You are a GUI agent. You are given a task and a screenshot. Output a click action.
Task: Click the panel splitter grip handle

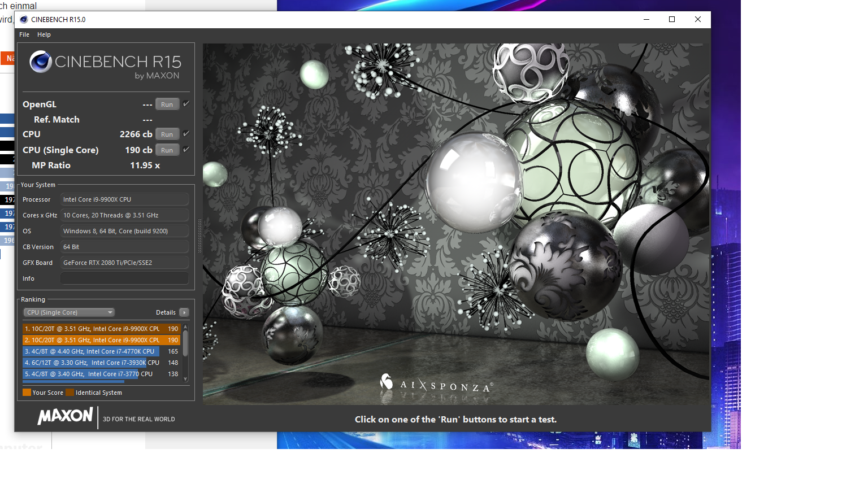(199, 236)
